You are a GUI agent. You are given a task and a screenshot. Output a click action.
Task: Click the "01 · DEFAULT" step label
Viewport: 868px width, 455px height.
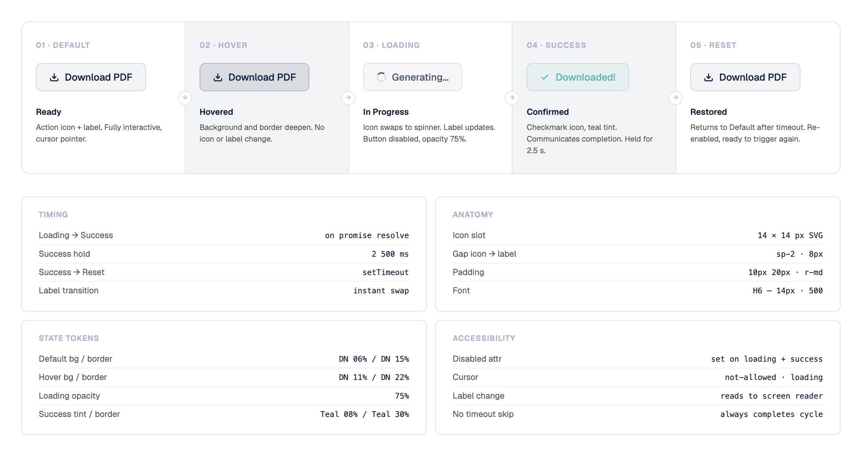63,45
